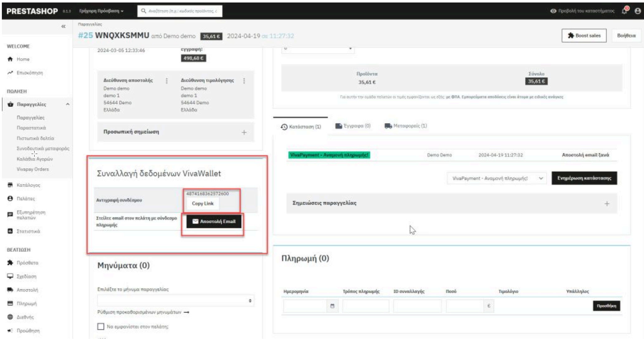Switch to the Έγγραφα (0) tab
Image resolution: width=644 pixels, height=340 pixels.
pos(353,126)
